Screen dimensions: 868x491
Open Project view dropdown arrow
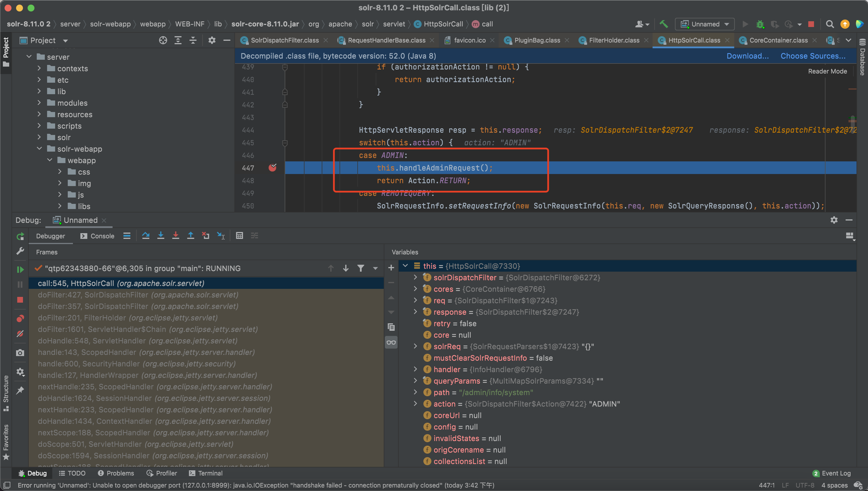click(65, 41)
